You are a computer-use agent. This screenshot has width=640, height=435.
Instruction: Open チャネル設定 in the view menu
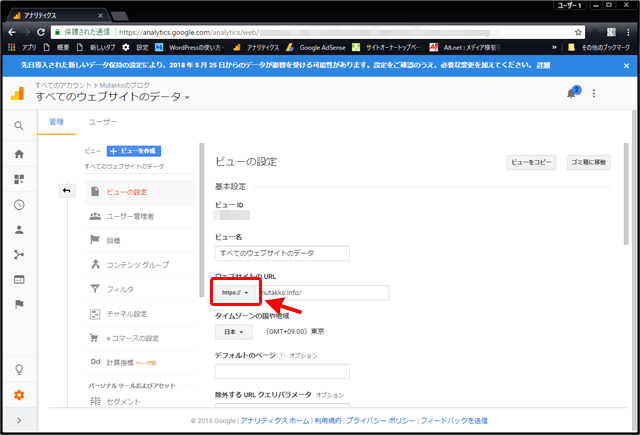pyautogui.click(x=141, y=314)
